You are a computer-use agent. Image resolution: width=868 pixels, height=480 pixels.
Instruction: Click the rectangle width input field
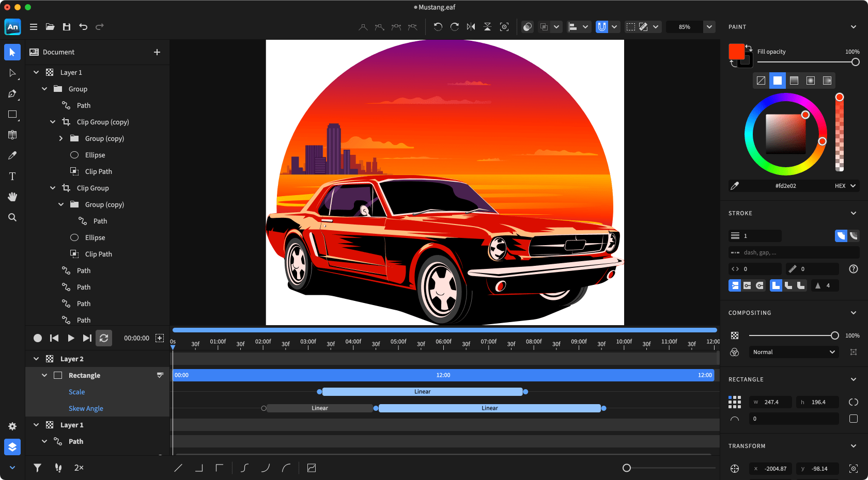point(771,402)
